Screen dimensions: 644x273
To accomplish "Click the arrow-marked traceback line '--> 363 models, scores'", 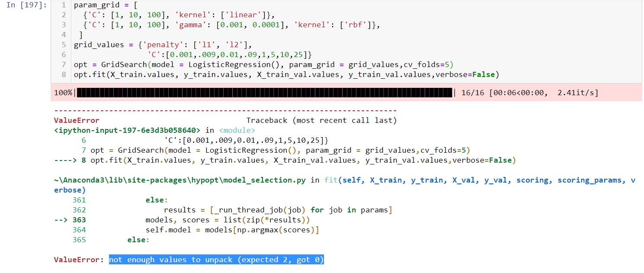I will coord(182,220).
